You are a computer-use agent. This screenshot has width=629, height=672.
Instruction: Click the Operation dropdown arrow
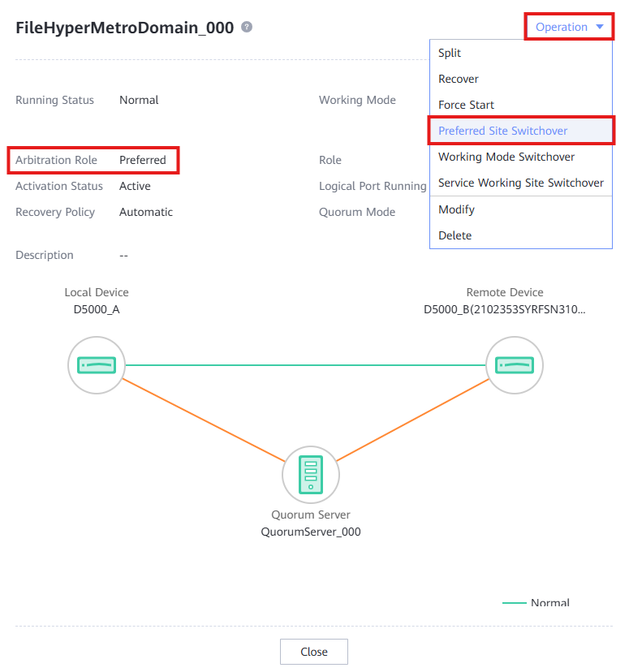(x=600, y=27)
